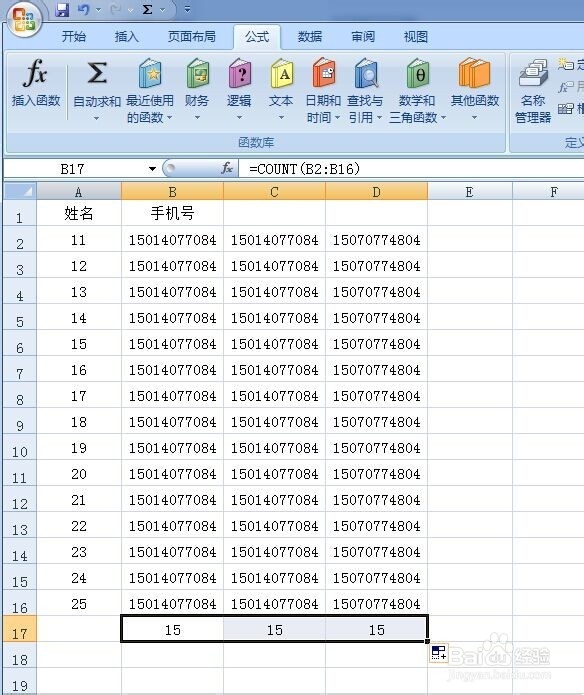Select column E header
Viewport: 584px width, 695px height.
[x=469, y=192]
